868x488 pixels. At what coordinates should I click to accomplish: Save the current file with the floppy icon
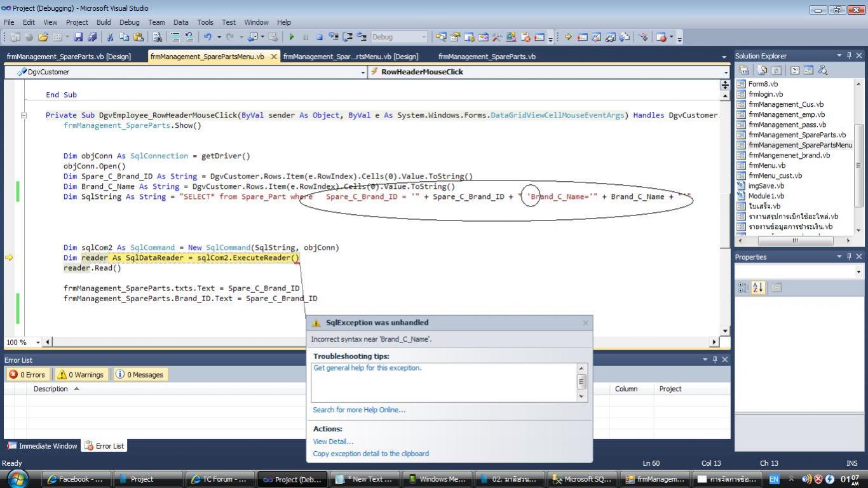pos(78,37)
